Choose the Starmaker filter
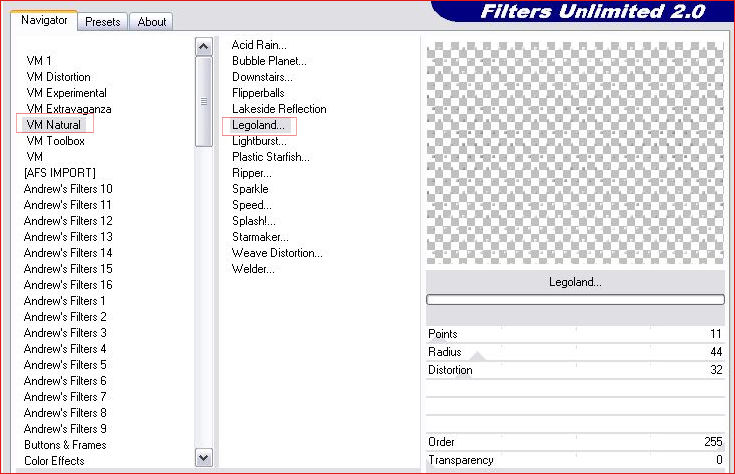Viewport: 735px width, 474px height. pos(260,237)
